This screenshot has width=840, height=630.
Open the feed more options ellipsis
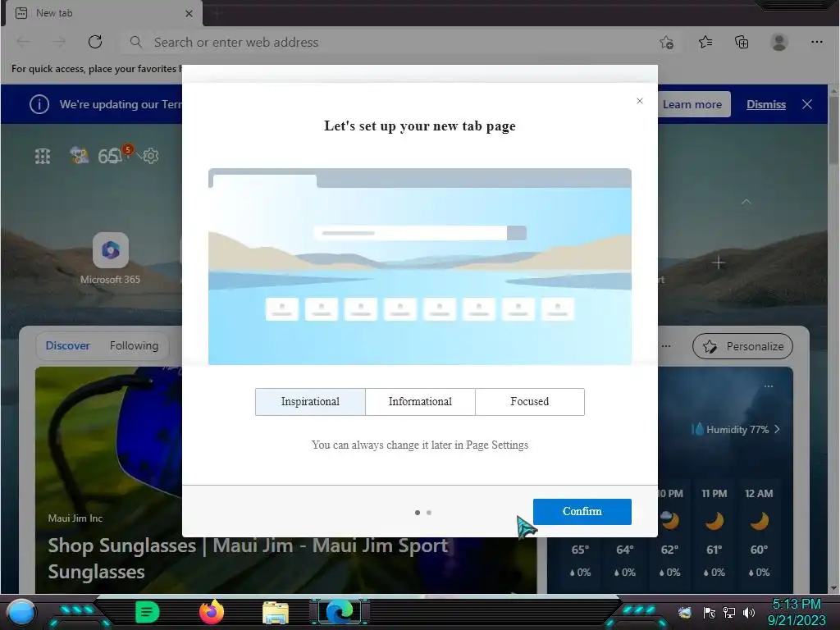tap(666, 346)
